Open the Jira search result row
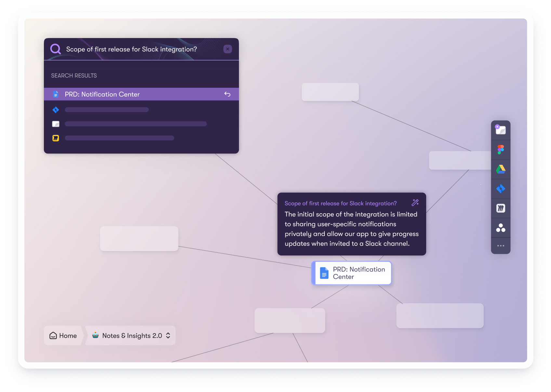The image size is (551, 392). 141,110
